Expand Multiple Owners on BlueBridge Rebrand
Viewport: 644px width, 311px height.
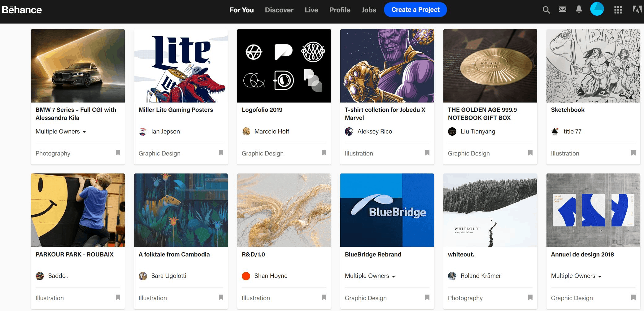pyautogui.click(x=370, y=276)
